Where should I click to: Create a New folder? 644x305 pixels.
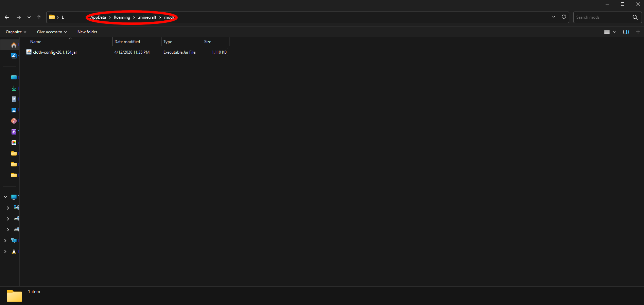pyautogui.click(x=87, y=32)
